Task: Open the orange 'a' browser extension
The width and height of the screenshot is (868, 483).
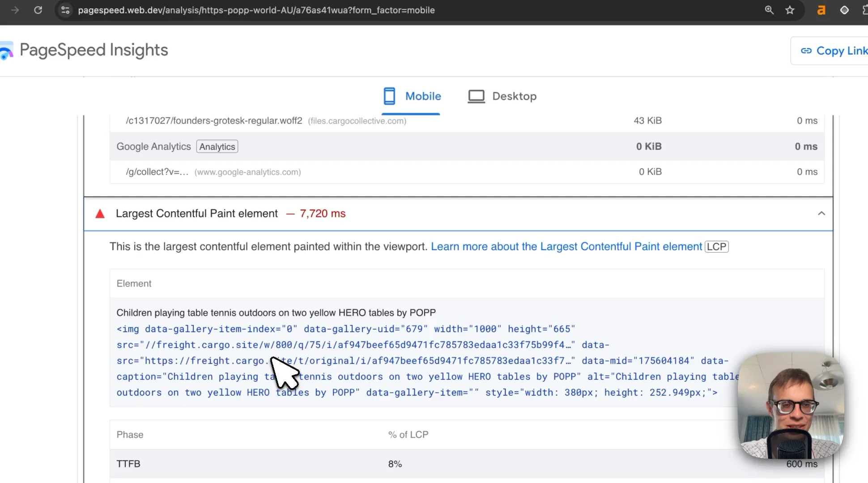Action: tap(821, 10)
